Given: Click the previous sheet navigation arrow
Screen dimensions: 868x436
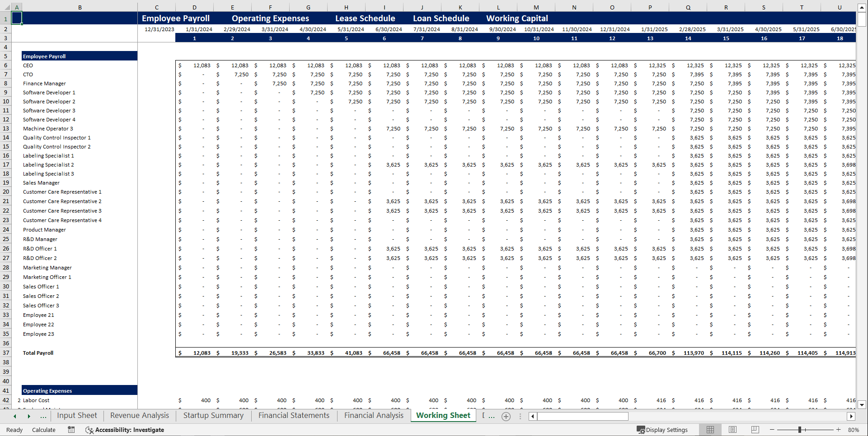Looking at the screenshot, I should click(x=14, y=416).
